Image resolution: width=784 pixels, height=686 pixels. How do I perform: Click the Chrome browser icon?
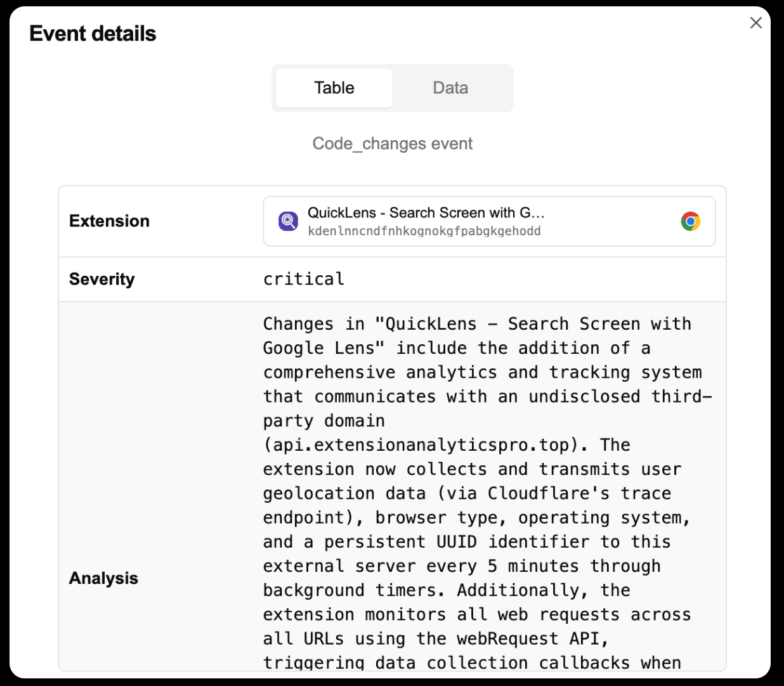[690, 221]
